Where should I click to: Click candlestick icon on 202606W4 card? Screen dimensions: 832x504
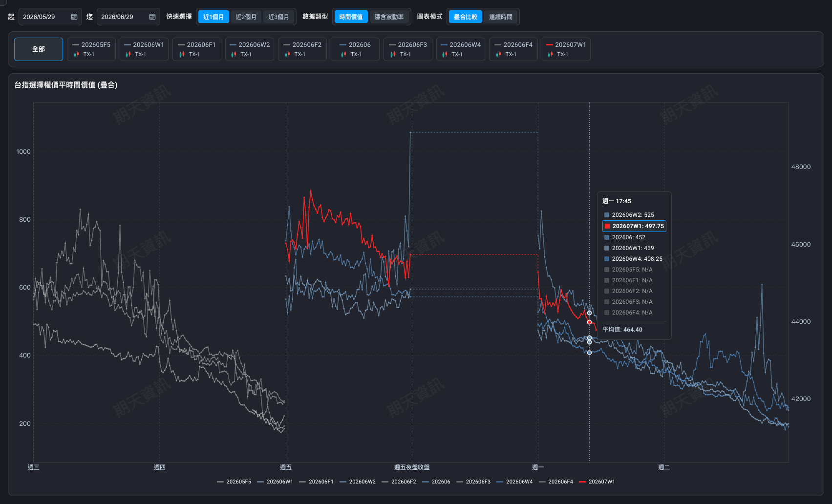point(445,54)
